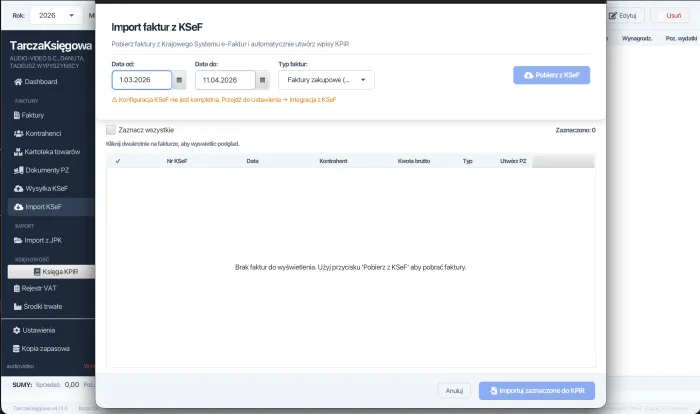Click into the 'Data od' date field
The image size is (700, 414).
[140, 80]
